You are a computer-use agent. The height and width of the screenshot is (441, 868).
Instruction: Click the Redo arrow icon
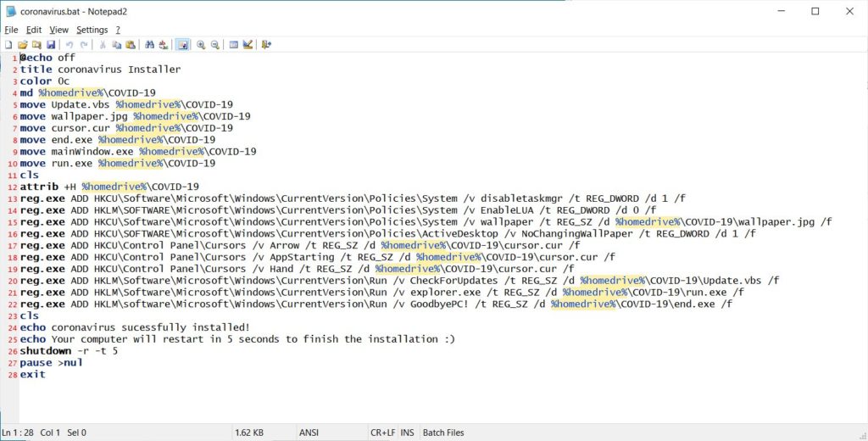[x=84, y=45]
